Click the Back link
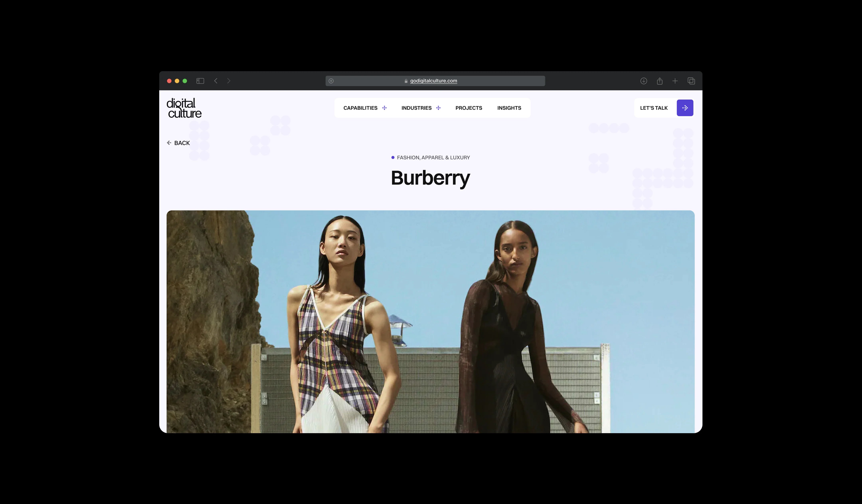 click(x=178, y=143)
